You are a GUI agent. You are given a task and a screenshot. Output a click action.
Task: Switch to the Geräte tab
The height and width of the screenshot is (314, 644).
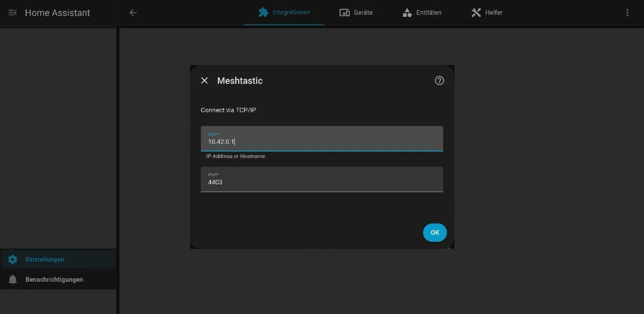pos(356,12)
